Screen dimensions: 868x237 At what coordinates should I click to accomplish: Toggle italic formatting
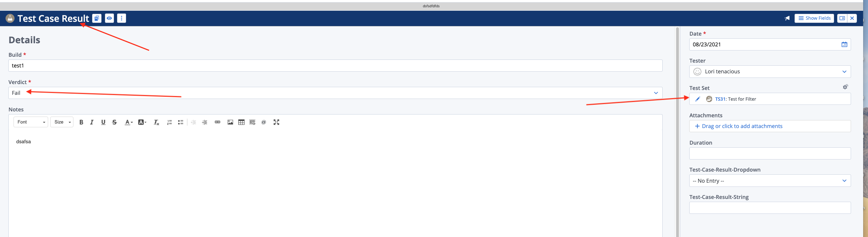point(92,122)
